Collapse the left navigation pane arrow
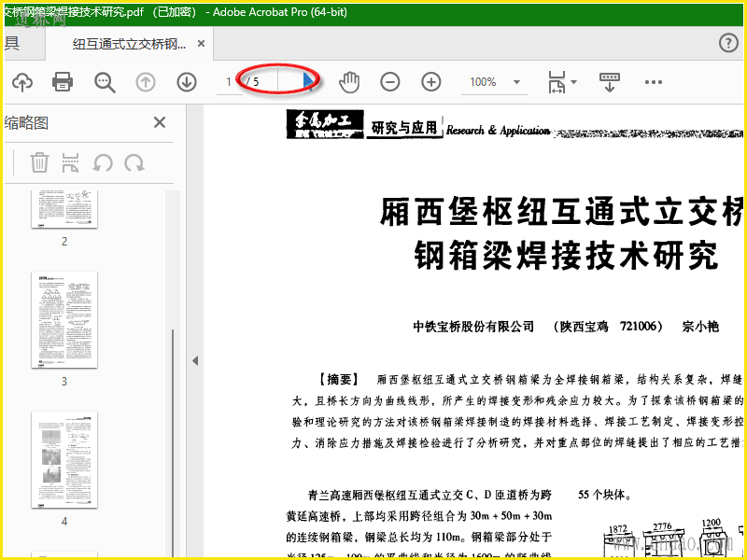The image size is (747, 560). pos(195,360)
